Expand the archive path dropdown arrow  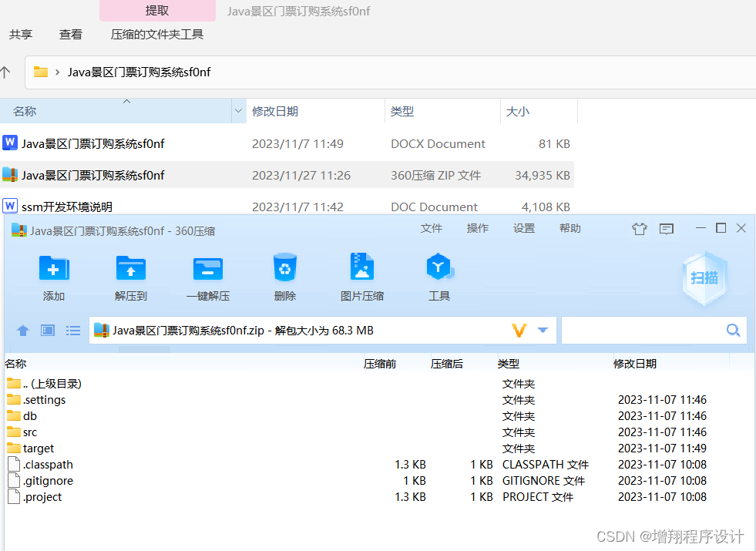543,331
